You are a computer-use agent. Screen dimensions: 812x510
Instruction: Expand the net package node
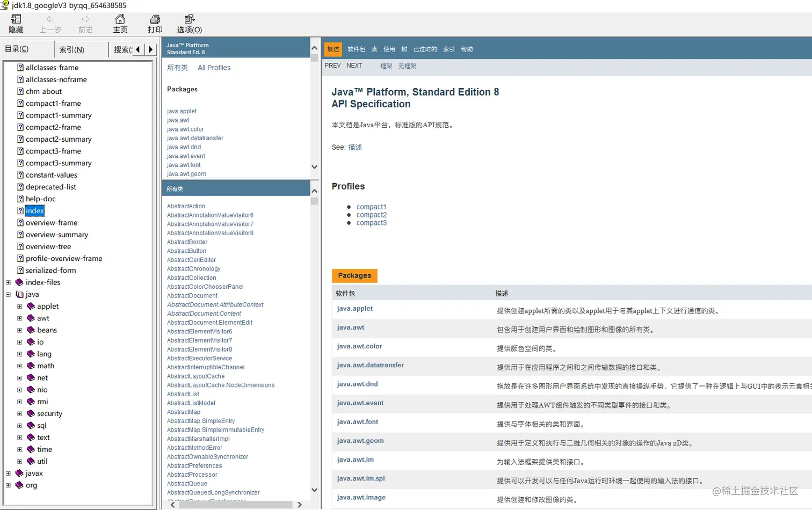click(20, 378)
